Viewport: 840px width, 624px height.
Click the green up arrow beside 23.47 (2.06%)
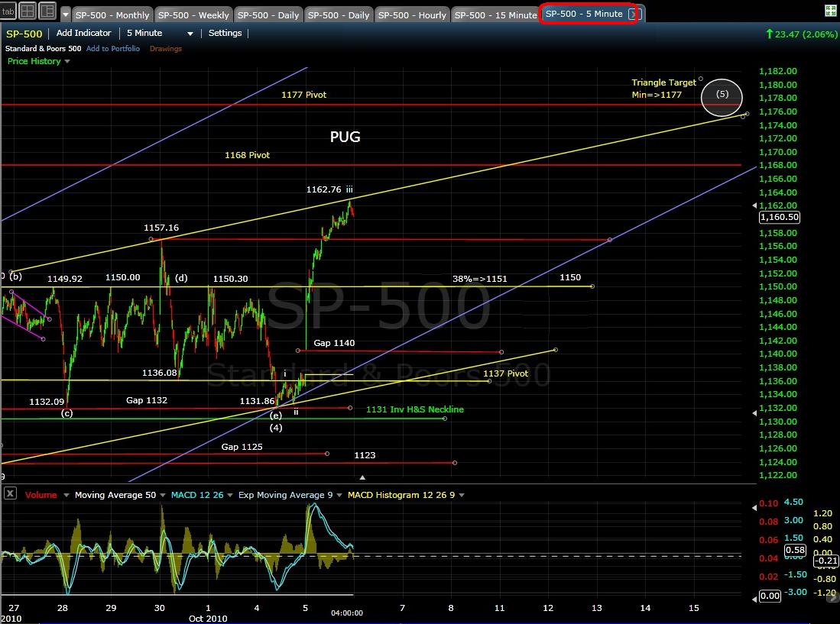(x=769, y=34)
